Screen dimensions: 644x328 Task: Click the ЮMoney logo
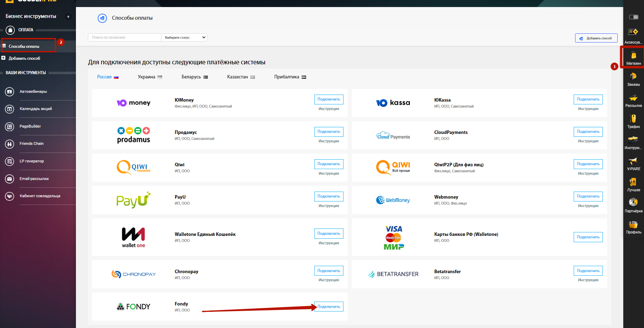tap(134, 103)
